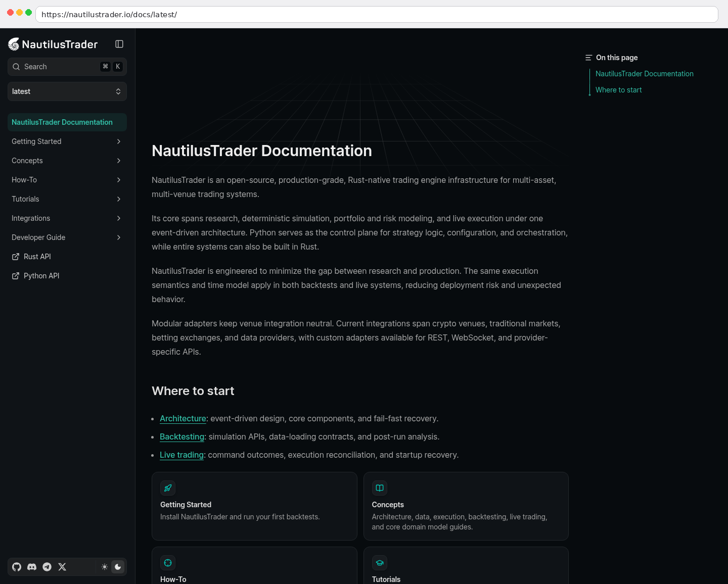The height and width of the screenshot is (584, 728).
Task: Expand the Getting Started sidebar section
Action: click(119, 141)
